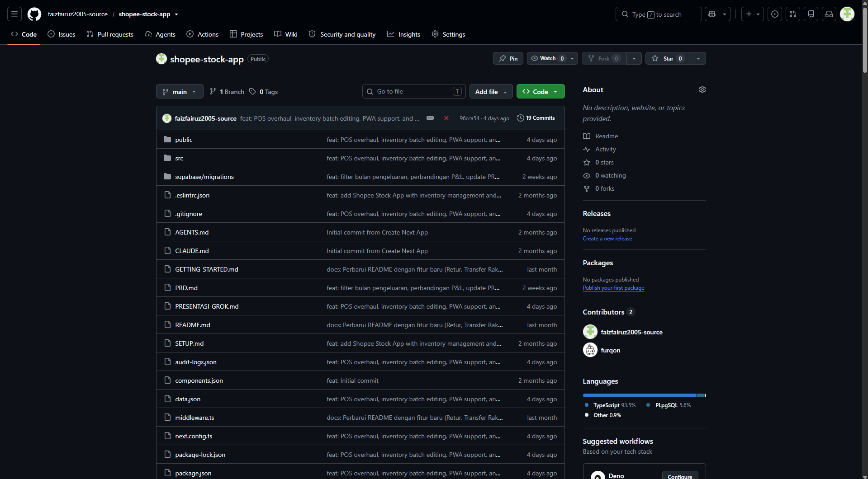Open the main branch selector
868x479 pixels.
[x=180, y=91]
